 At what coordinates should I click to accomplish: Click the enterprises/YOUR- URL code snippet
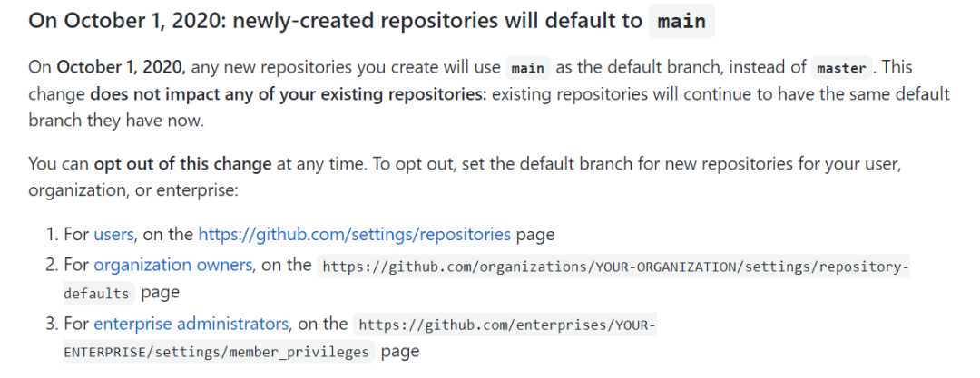point(506,325)
